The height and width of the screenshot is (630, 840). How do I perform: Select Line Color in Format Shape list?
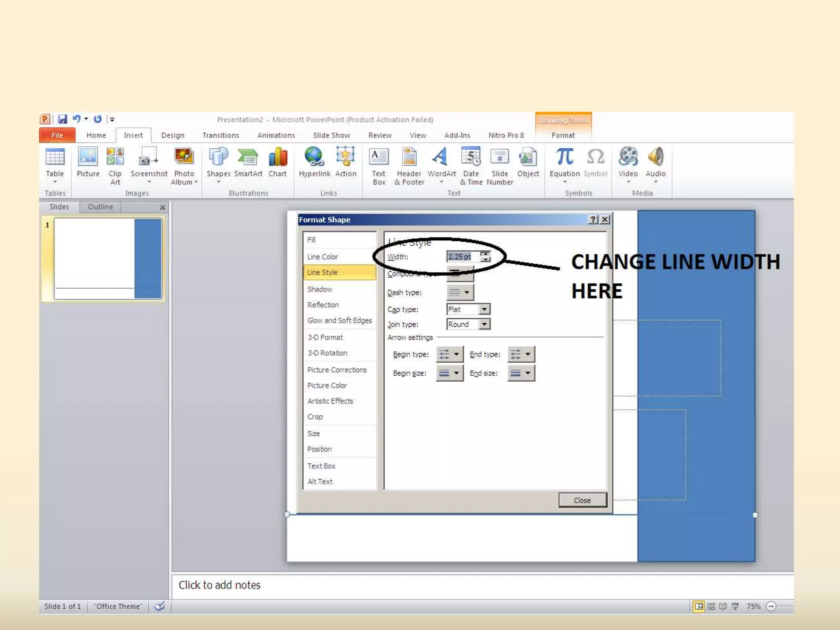click(323, 257)
